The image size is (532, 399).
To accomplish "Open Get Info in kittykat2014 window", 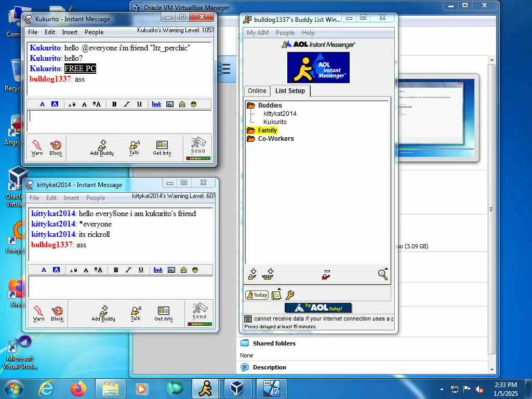I will click(x=164, y=313).
